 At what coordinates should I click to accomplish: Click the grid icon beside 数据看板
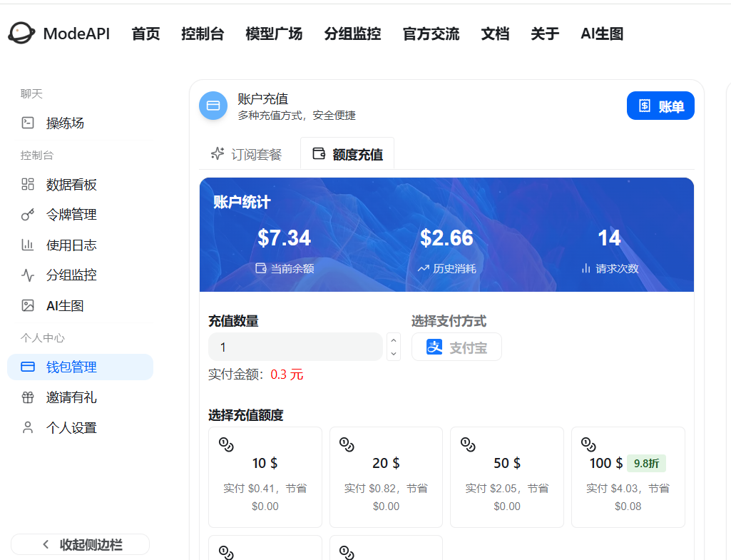click(x=28, y=184)
